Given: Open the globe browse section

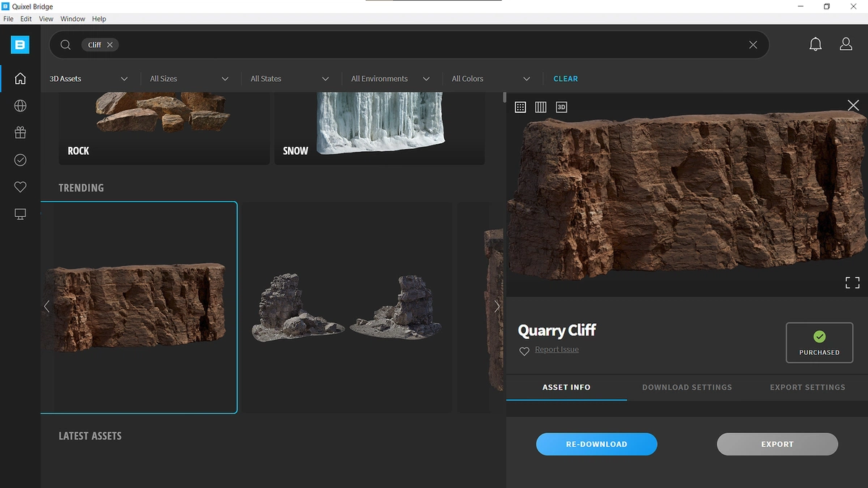Looking at the screenshot, I should [x=20, y=106].
